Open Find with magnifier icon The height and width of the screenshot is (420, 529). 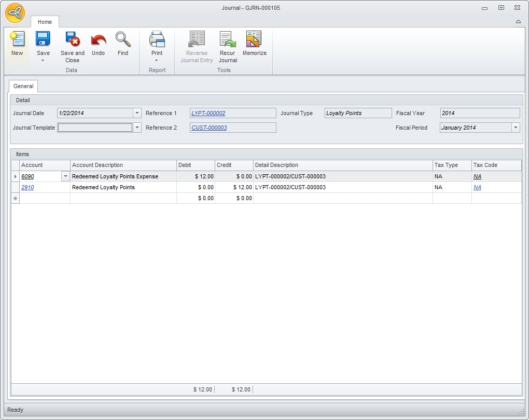click(123, 39)
